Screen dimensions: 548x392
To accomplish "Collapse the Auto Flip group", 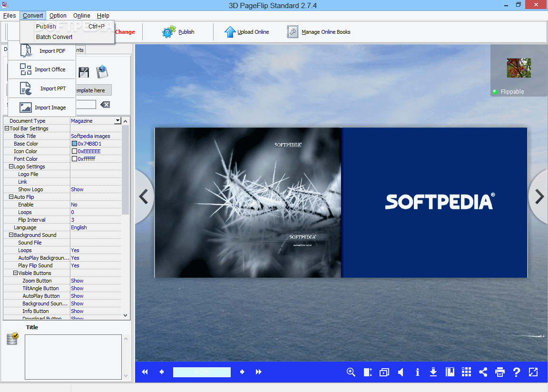I will [x=11, y=197].
